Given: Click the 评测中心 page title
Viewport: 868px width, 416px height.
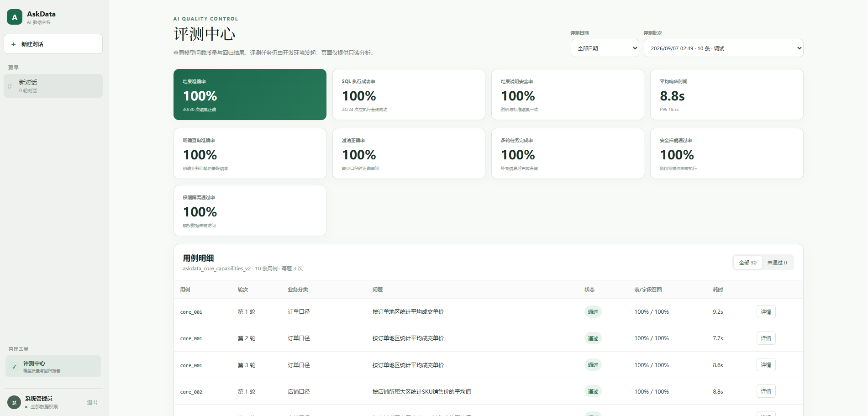Looking at the screenshot, I should click(204, 34).
